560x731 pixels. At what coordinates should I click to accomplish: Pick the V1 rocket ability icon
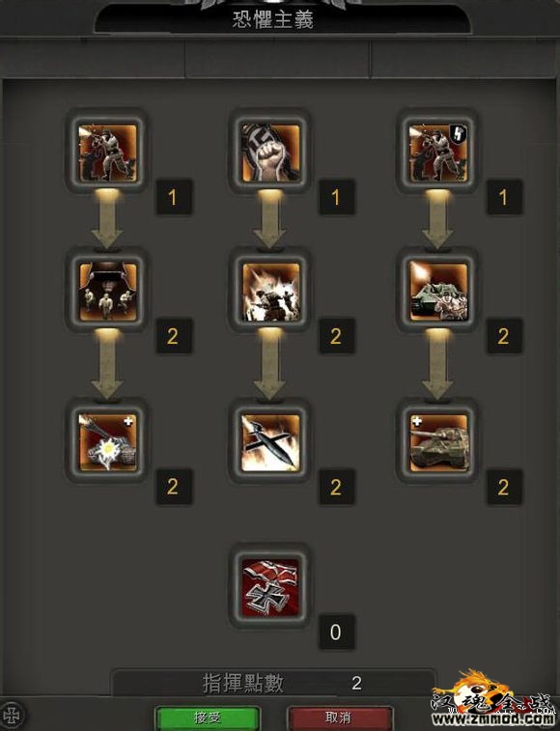pos(270,442)
